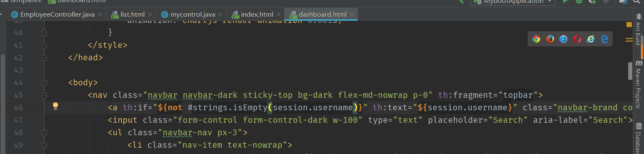Close the mycontrol.java tab
Viewport: 644px width, 154px height.
(x=220, y=15)
